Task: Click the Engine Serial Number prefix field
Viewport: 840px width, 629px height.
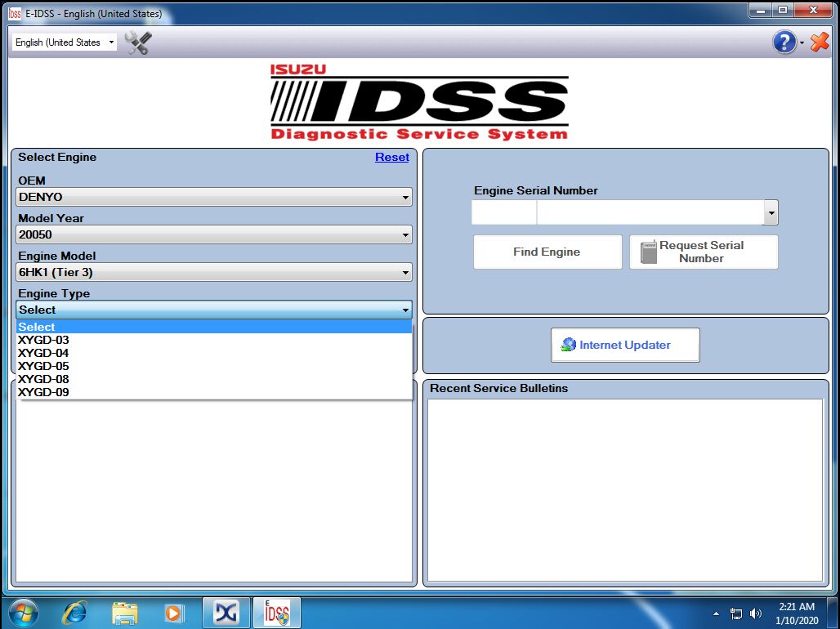Action: 503,212
